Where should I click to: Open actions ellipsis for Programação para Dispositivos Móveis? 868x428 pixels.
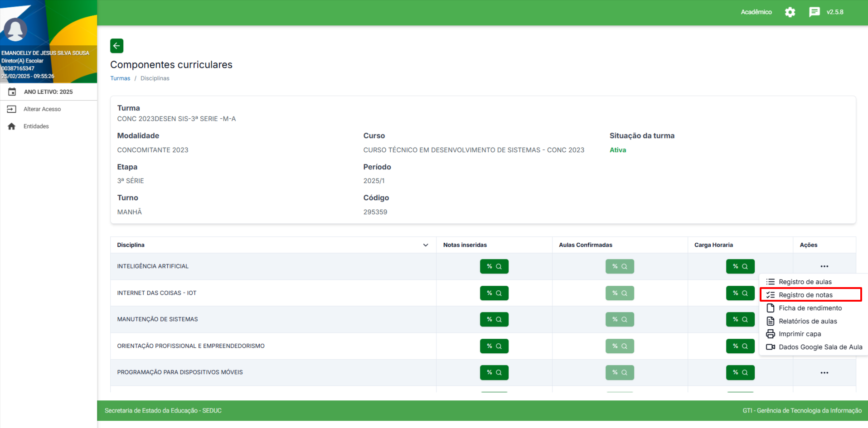coord(824,373)
